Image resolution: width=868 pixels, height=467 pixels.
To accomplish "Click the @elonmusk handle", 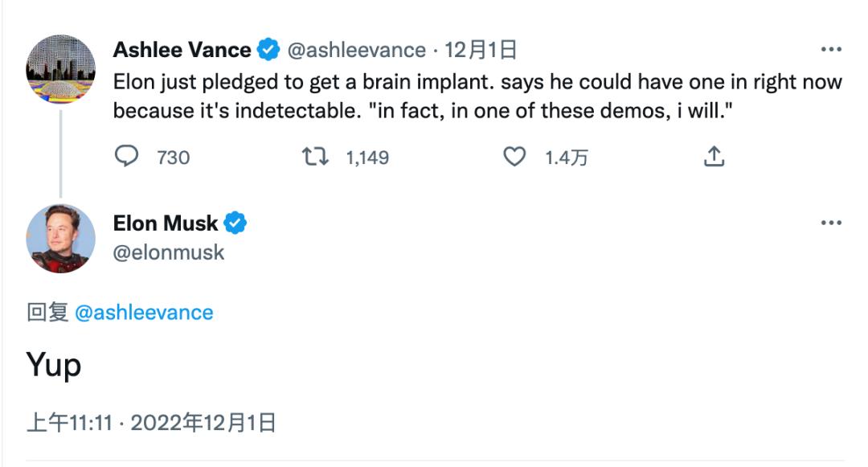I will point(169,252).
